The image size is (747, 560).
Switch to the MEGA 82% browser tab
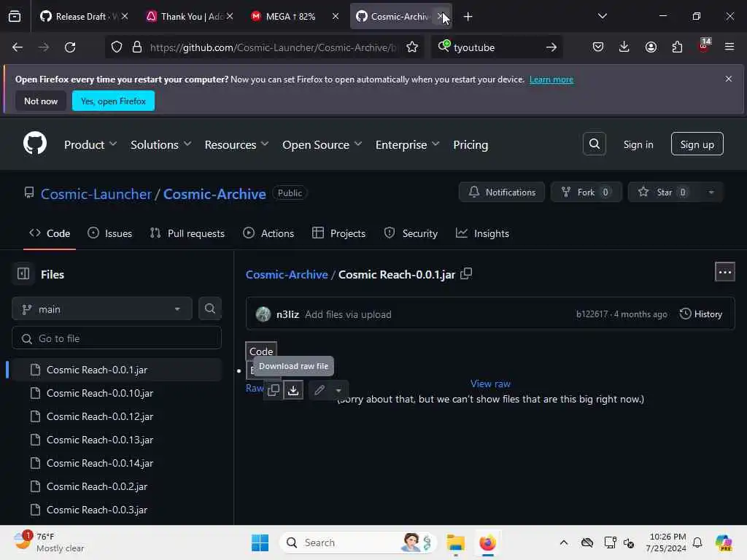click(295, 17)
